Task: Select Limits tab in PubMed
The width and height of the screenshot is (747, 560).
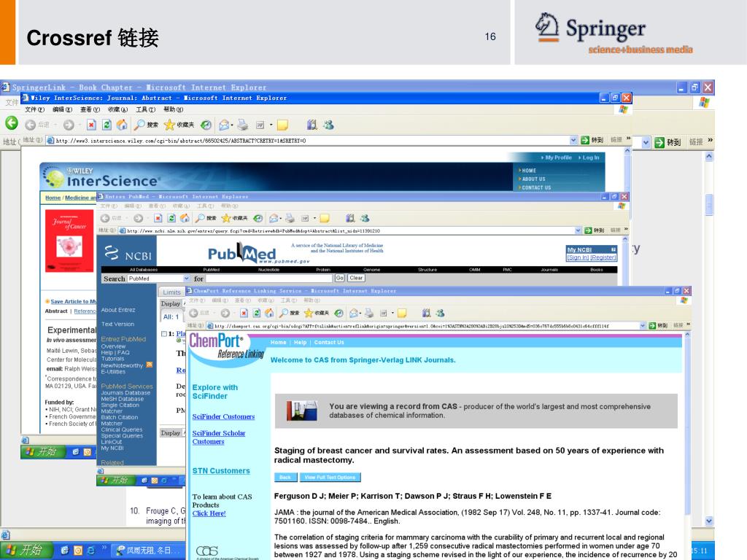Action: pyautogui.click(x=171, y=292)
